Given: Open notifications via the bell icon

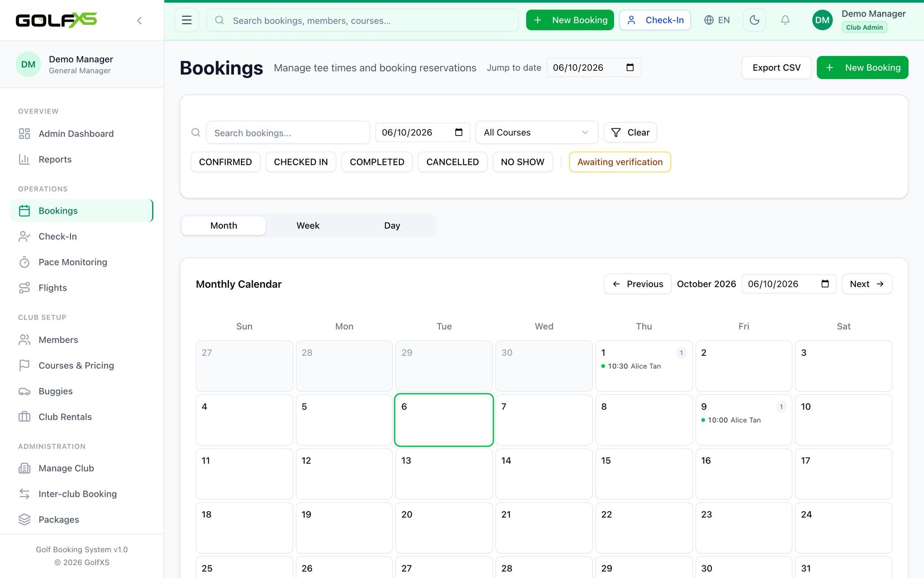Looking at the screenshot, I should point(785,20).
